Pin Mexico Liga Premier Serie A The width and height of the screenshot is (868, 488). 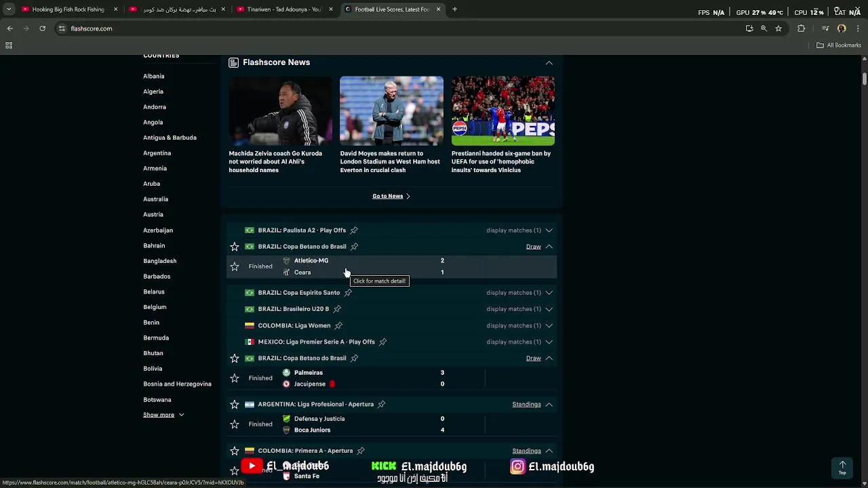point(382,342)
